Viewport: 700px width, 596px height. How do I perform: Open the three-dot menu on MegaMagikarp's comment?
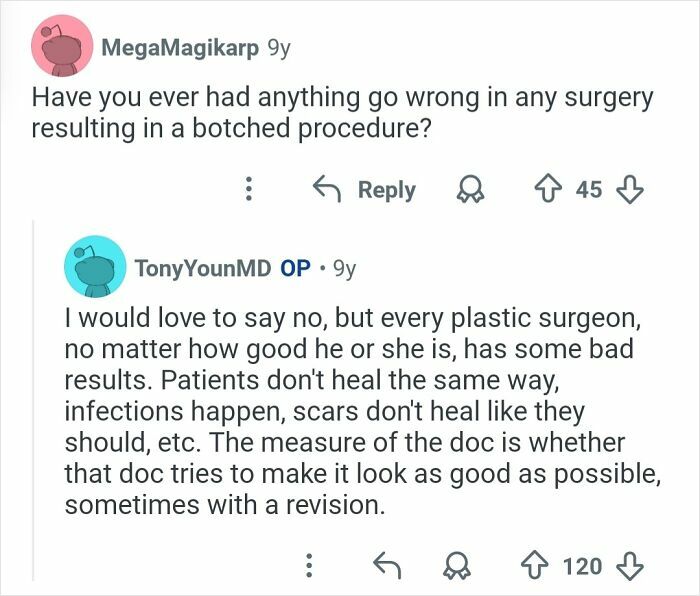coord(250,190)
